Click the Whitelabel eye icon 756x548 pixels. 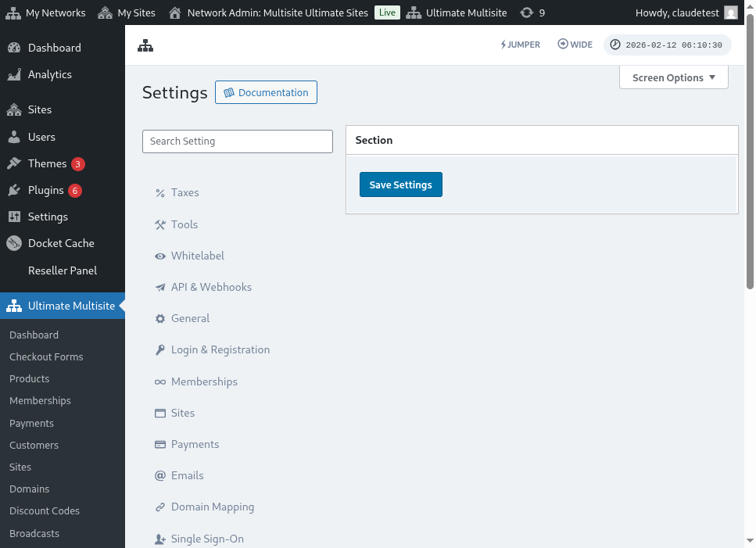tap(160, 256)
